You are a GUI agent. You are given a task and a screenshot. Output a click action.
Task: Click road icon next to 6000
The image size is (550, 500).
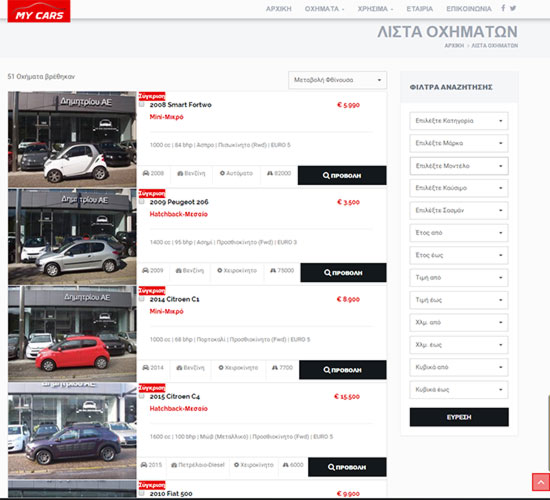[x=286, y=465]
